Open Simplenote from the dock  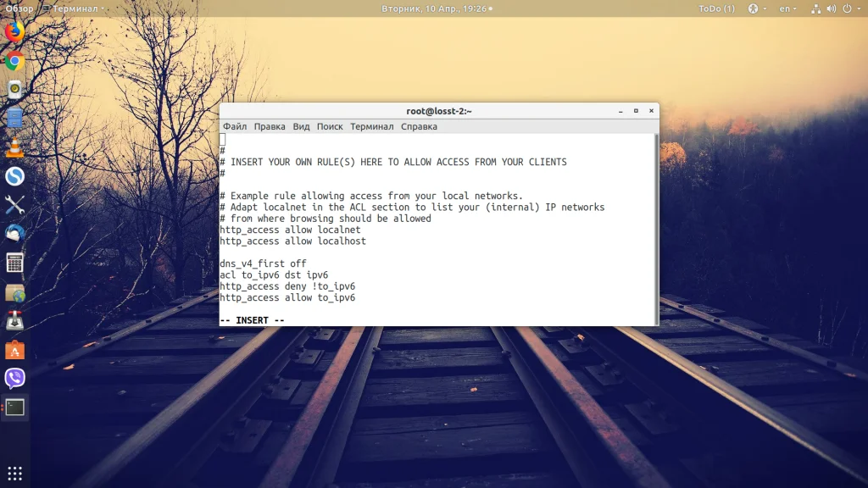(x=14, y=176)
